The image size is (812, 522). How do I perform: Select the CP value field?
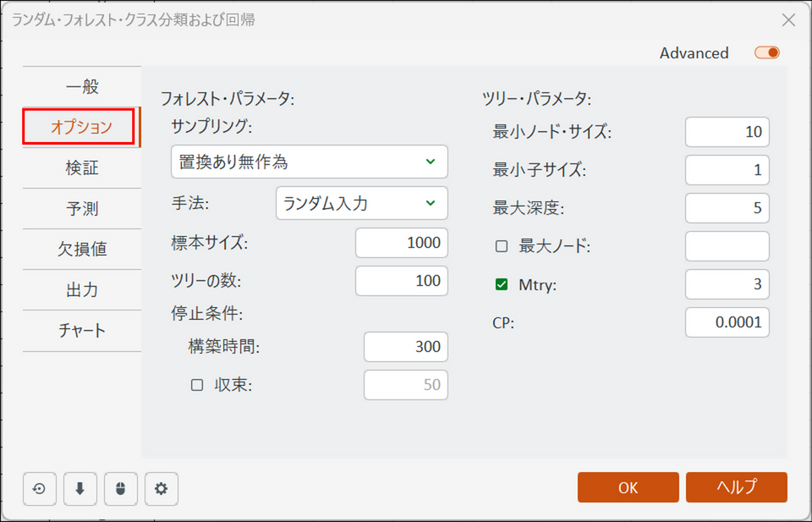[727, 322]
